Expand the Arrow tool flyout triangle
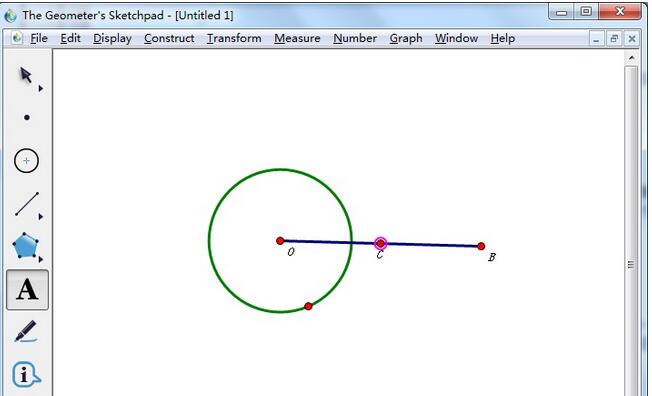The width and height of the screenshot is (652, 396). tap(41, 89)
